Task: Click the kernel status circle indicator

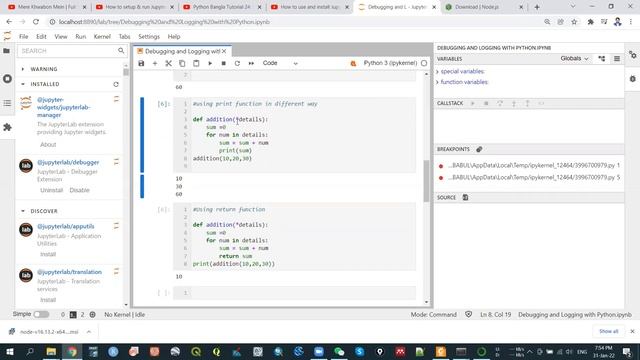Action: (x=424, y=63)
